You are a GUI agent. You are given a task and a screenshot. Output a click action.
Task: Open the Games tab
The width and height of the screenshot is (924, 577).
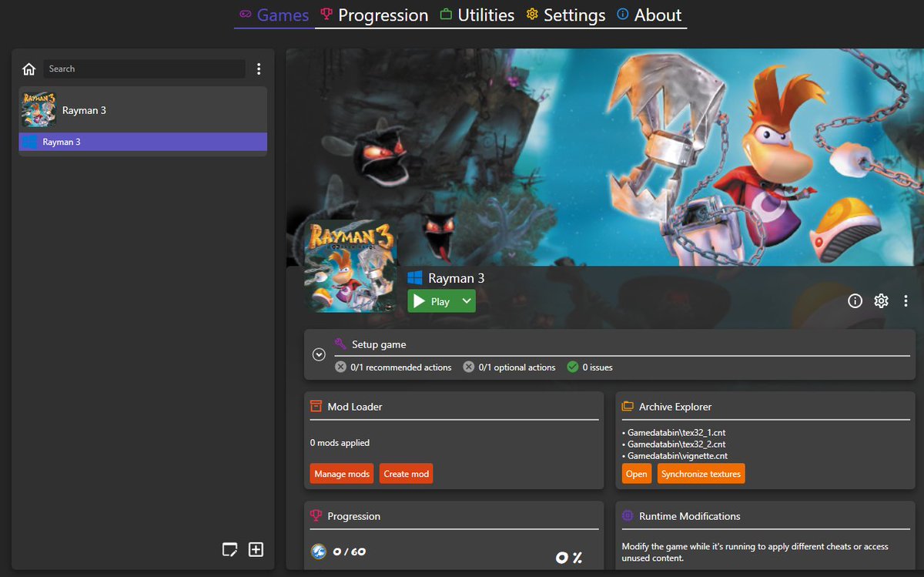274,15
